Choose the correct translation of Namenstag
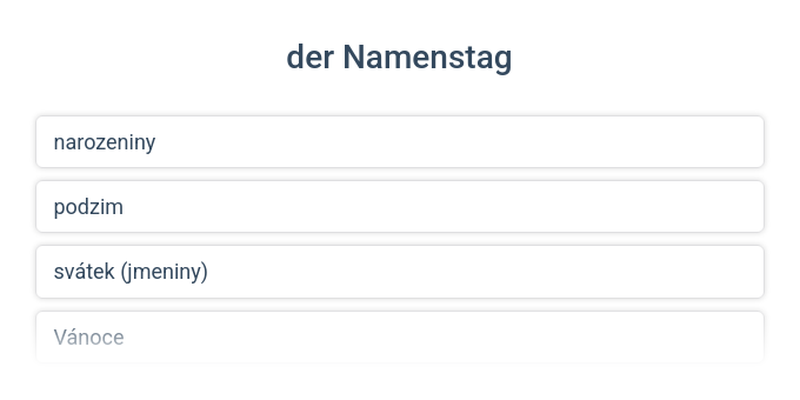The image size is (800, 400). point(400,272)
